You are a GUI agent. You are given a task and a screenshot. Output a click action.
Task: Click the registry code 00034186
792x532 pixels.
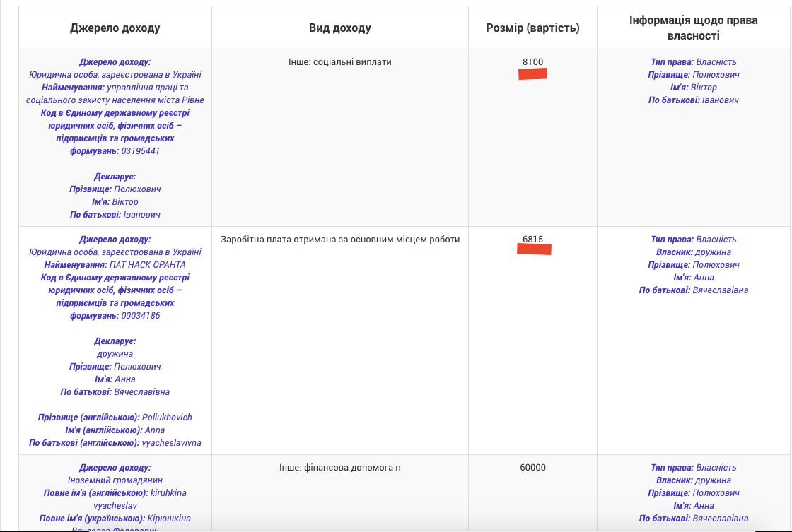point(141,316)
